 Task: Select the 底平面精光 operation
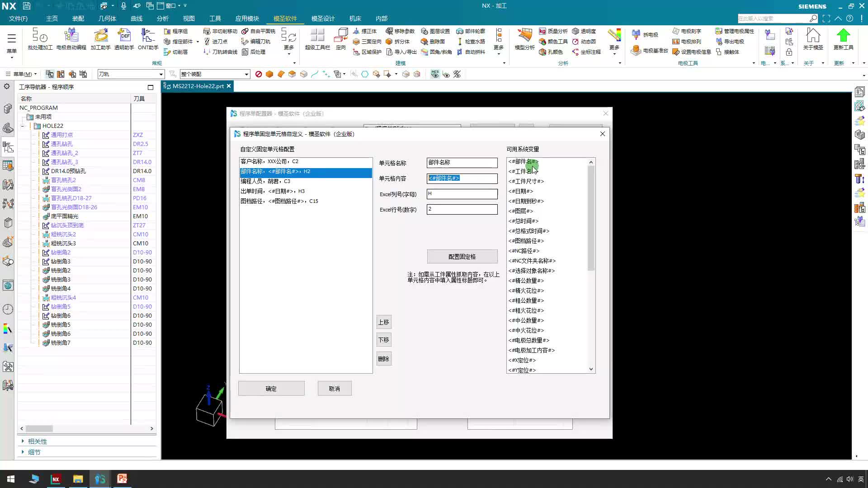[65, 216]
